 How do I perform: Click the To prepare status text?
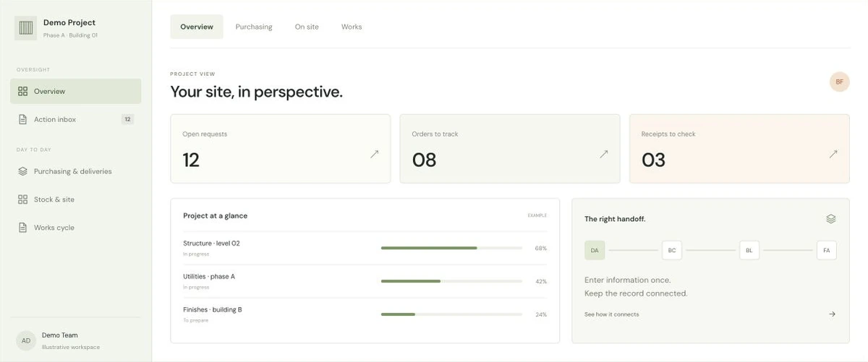point(196,320)
